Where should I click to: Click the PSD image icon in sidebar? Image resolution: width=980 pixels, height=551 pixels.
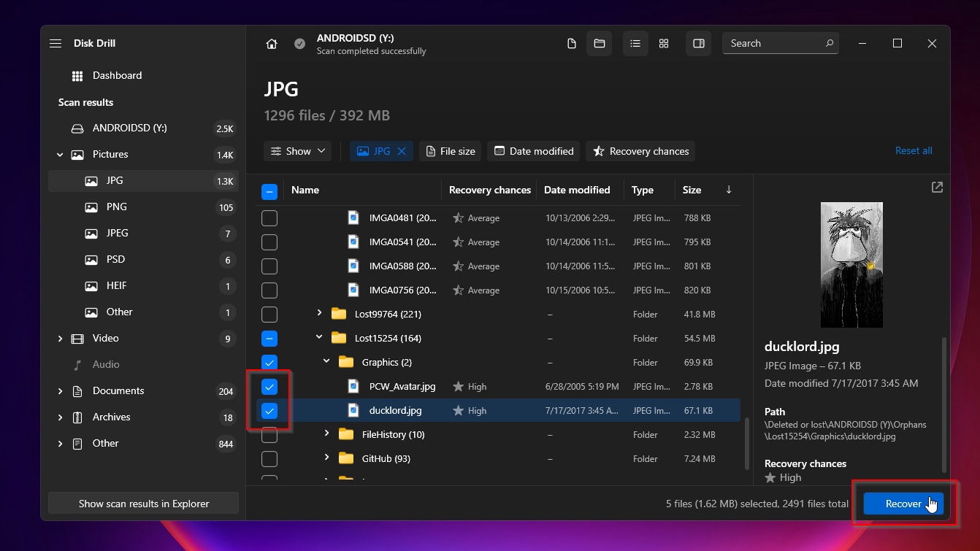(91, 260)
